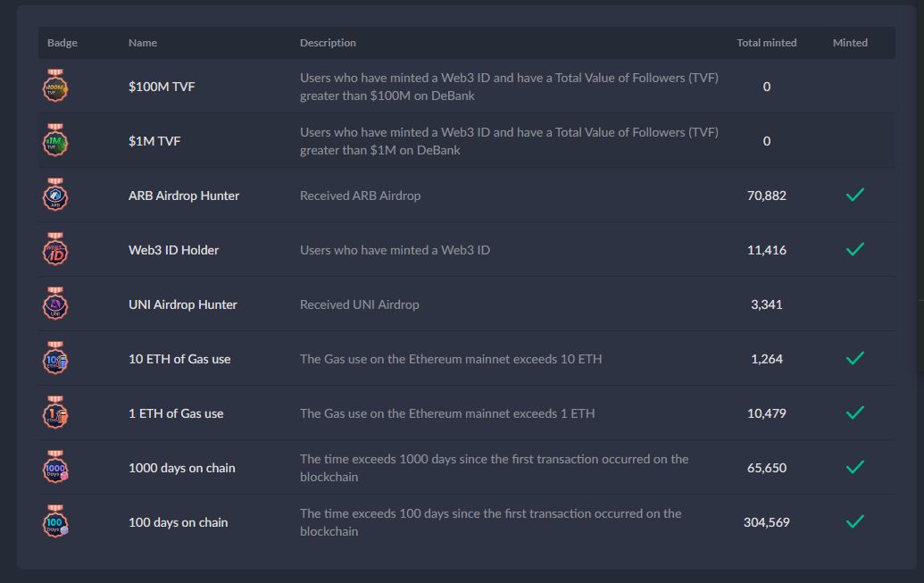Image resolution: width=924 pixels, height=583 pixels.
Task: Click the 304,569 total minted value
Action: [767, 521]
